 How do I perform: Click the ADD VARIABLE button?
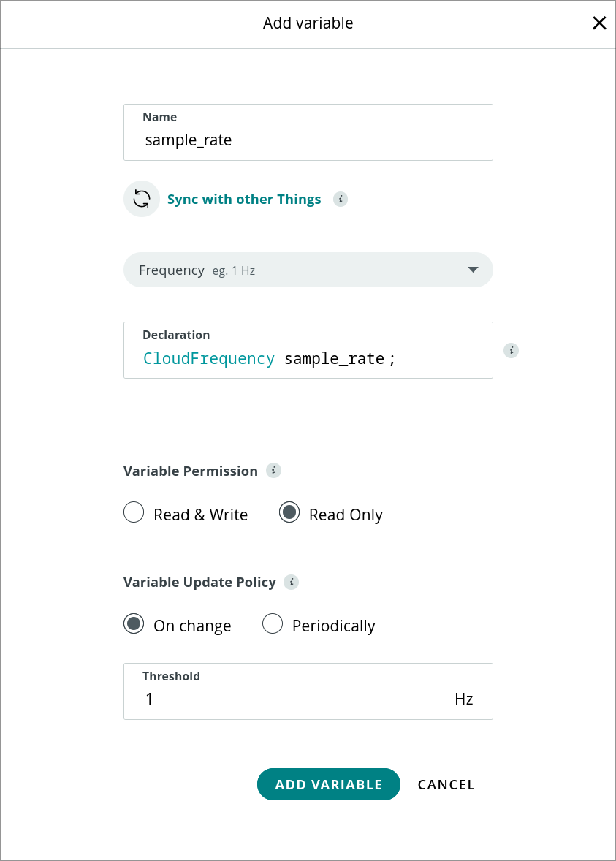328,784
